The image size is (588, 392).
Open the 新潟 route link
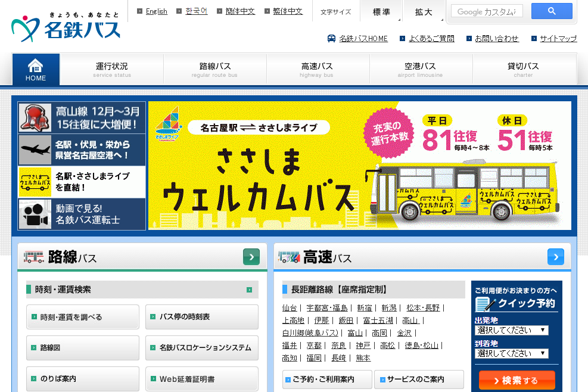click(389, 308)
